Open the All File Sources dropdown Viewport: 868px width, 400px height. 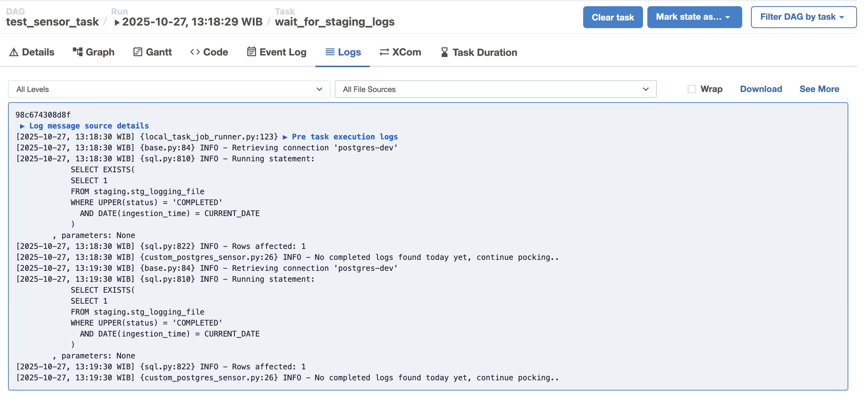pos(495,89)
